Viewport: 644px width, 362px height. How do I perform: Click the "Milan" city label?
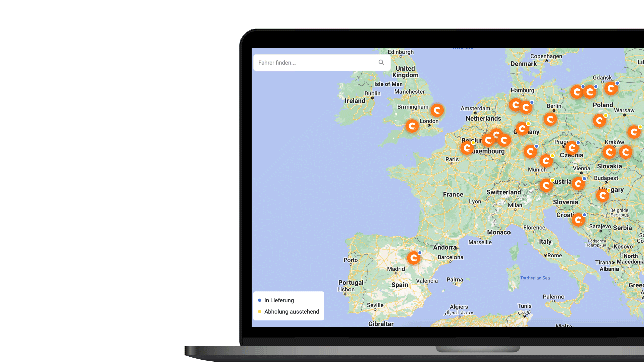point(515,205)
